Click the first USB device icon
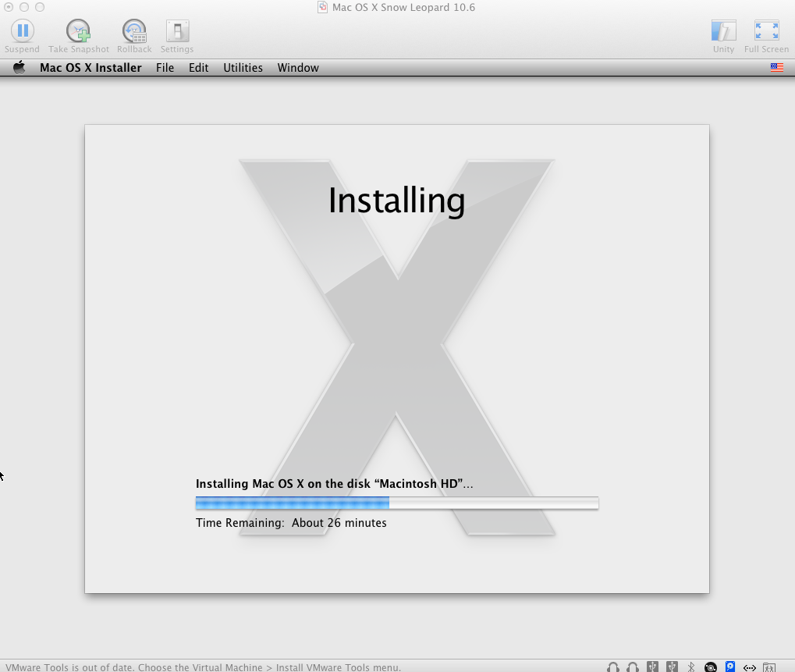Image resolution: width=795 pixels, height=672 pixels. point(652,667)
